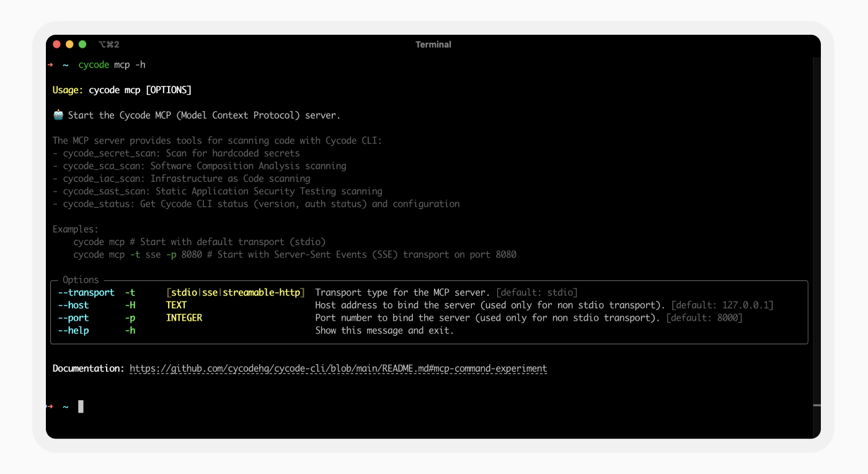Image resolution: width=868 pixels, height=474 pixels.
Task: Click the green maximize window button
Action: tap(82, 45)
